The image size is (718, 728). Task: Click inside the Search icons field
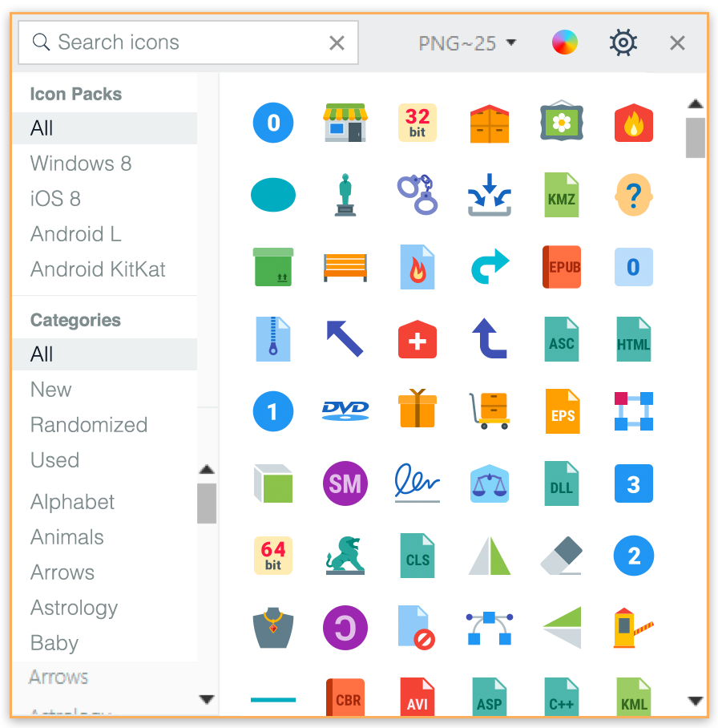pos(160,43)
